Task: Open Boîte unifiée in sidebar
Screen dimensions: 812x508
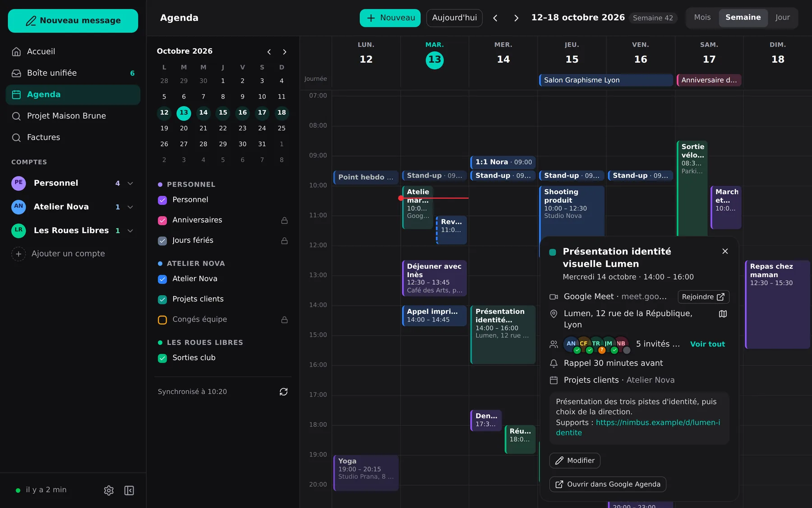Action: click(73, 73)
